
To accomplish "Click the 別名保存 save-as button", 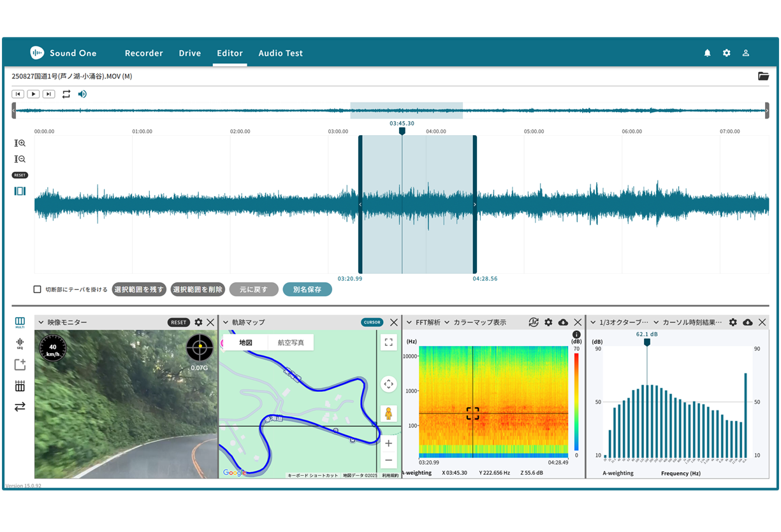I will pos(307,289).
